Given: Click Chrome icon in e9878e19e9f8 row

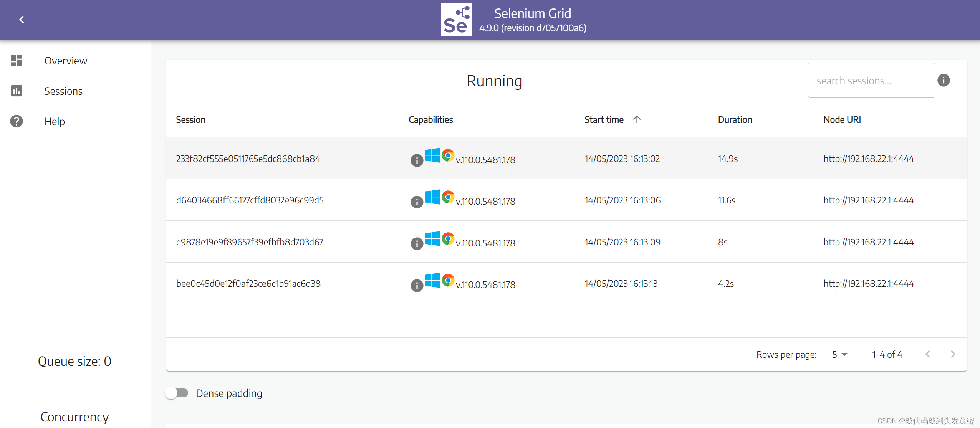Looking at the screenshot, I should pos(448,239).
